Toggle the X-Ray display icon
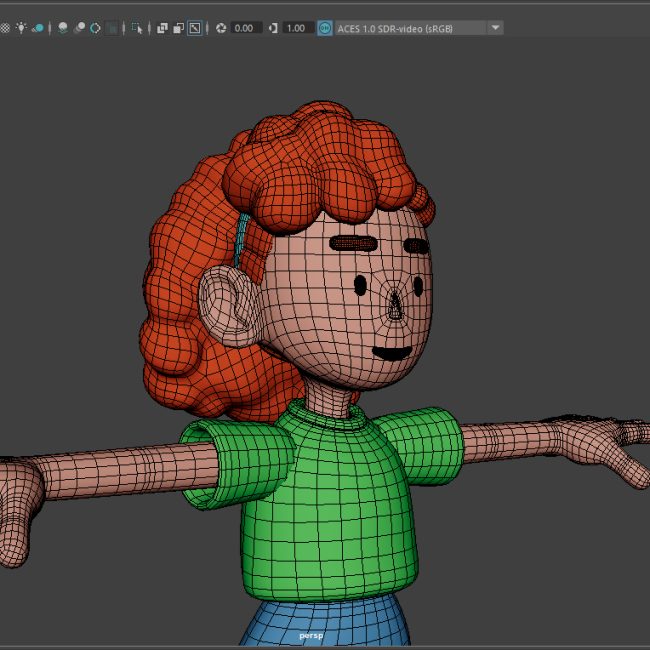 pos(162,28)
